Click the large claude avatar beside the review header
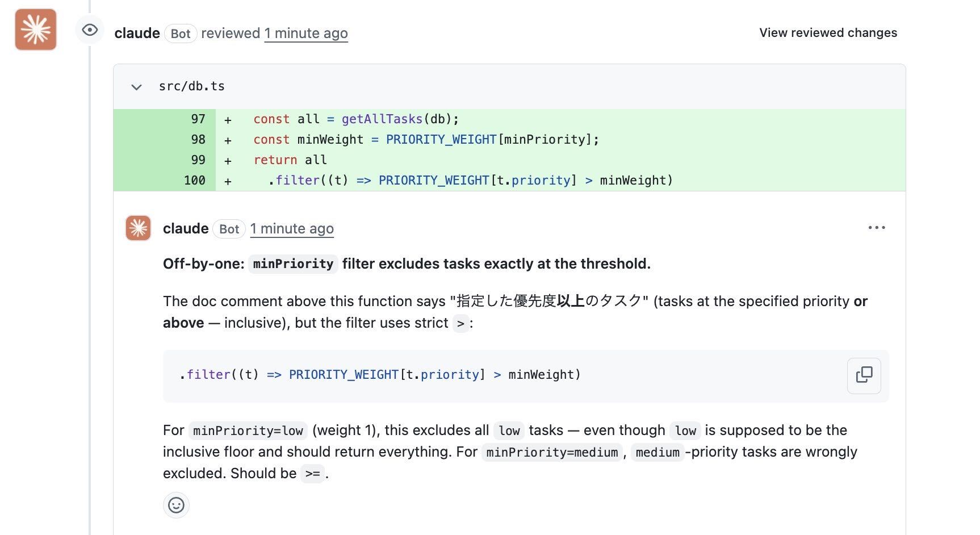This screenshot has width=980, height=535. coord(36,30)
